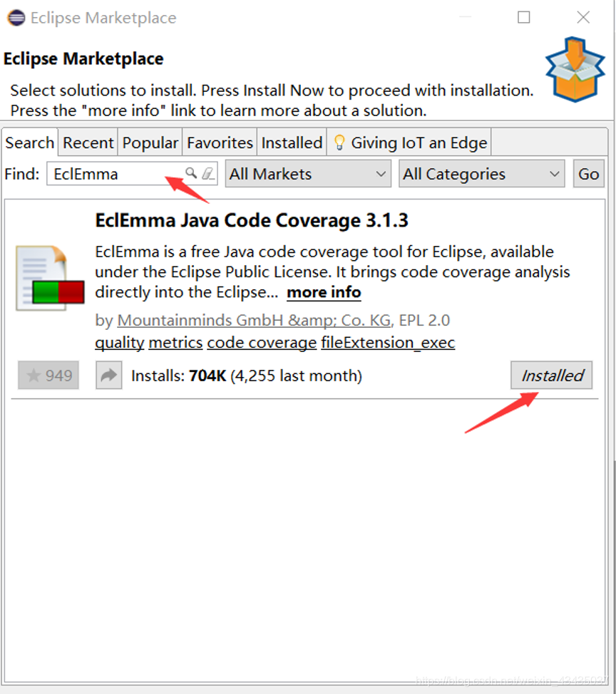Maximize the Eclipse Marketplace window
616x694 pixels.
pyautogui.click(x=524, y=17)
